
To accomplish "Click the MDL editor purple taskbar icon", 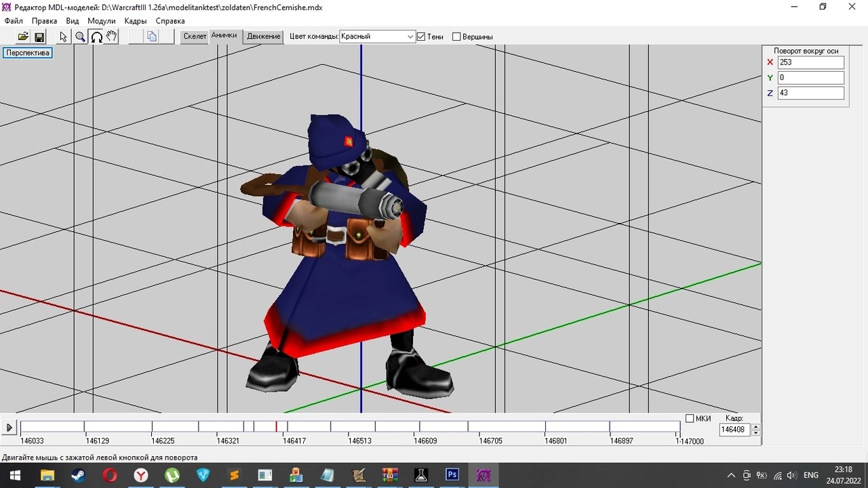I will [x=484, y=475].
